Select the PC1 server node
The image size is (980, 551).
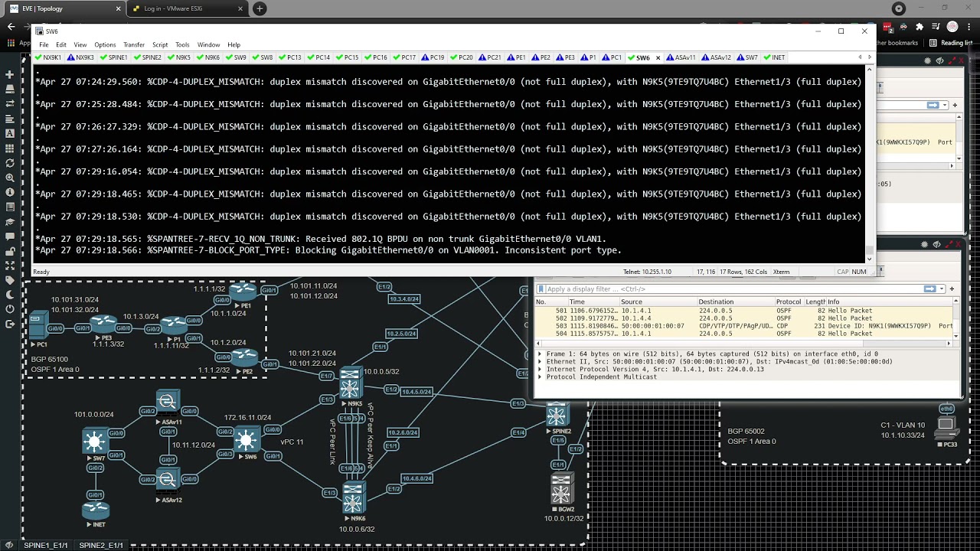coord(38,325)
